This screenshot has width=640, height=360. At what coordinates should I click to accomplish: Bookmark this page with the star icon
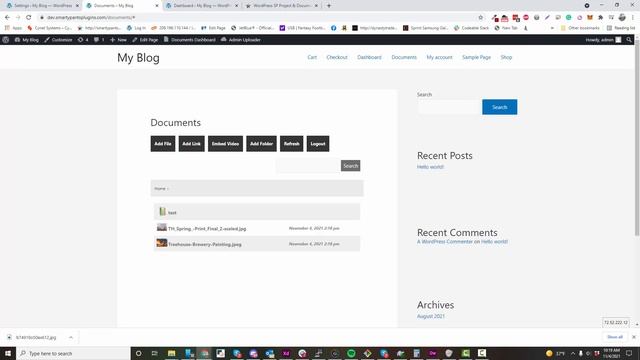(x=480, y=18)
